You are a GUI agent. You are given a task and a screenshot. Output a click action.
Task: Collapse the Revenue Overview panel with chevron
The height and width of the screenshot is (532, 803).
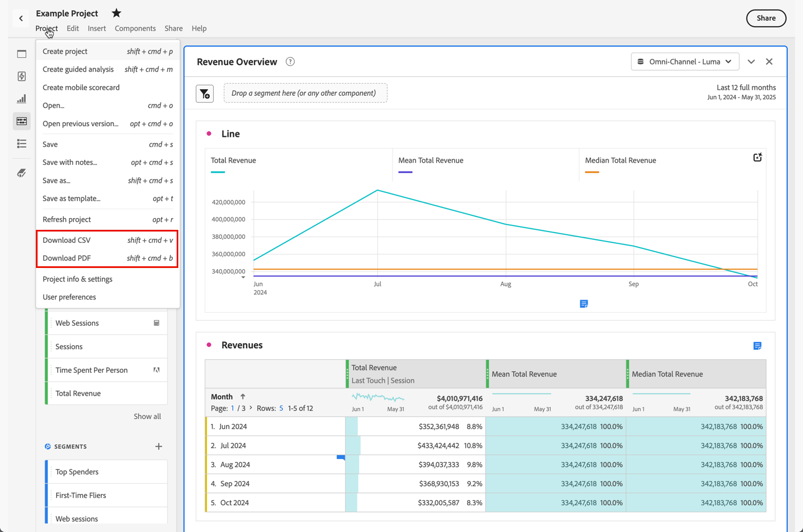[x=751, y=62]
